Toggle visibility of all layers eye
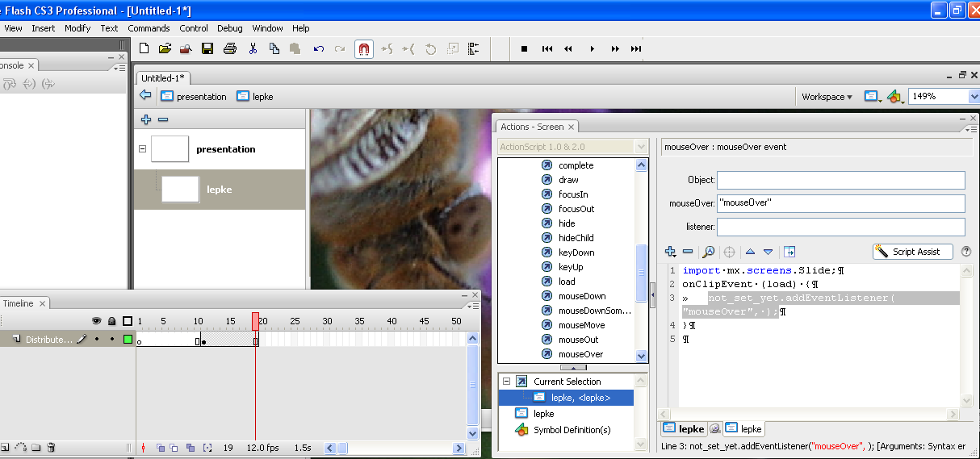Image resolution: width=980 pixels, height=459 pixels. 96,321
